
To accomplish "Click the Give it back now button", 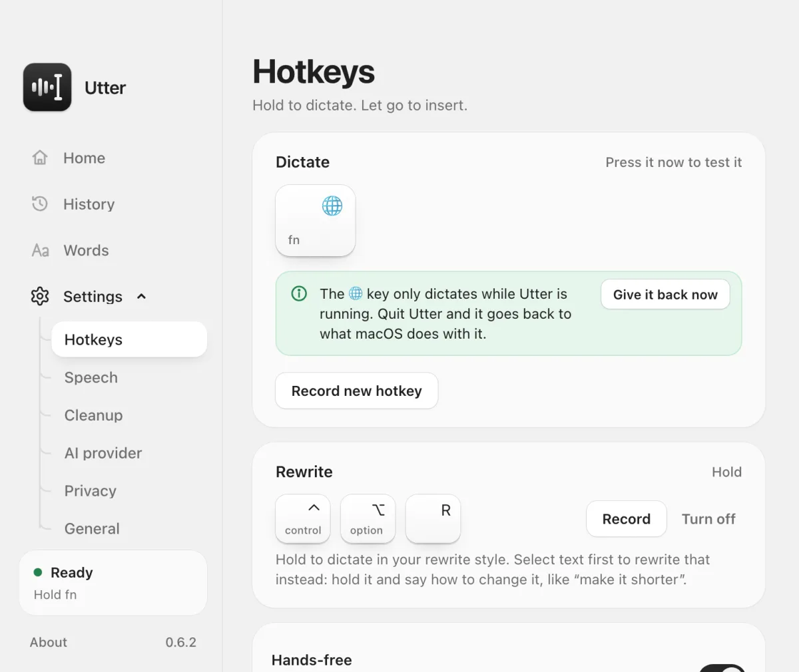I will click(665, 294).
